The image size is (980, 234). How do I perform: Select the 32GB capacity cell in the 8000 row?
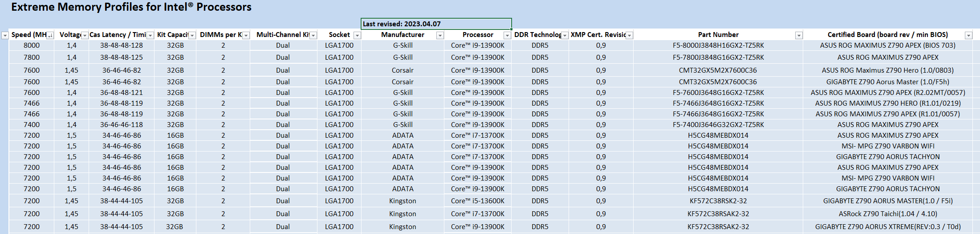tap(175, 45)
